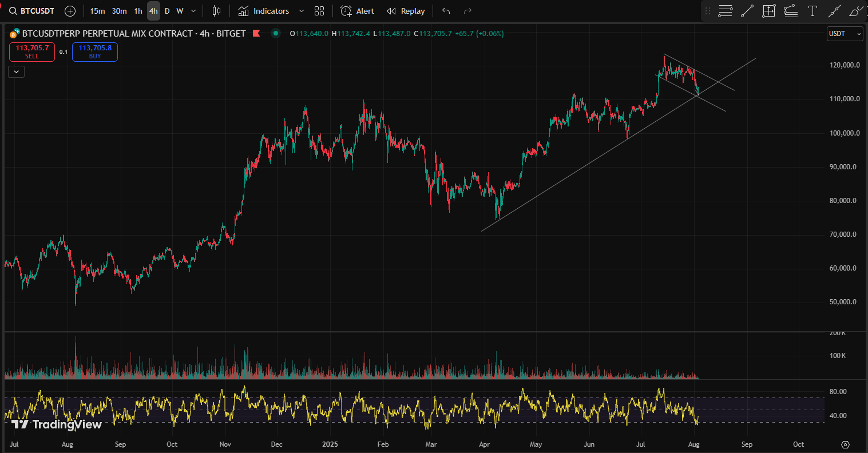868x453 pixels.
Task: Switch to the weekly W timeframe
Action: pos(180,11)
